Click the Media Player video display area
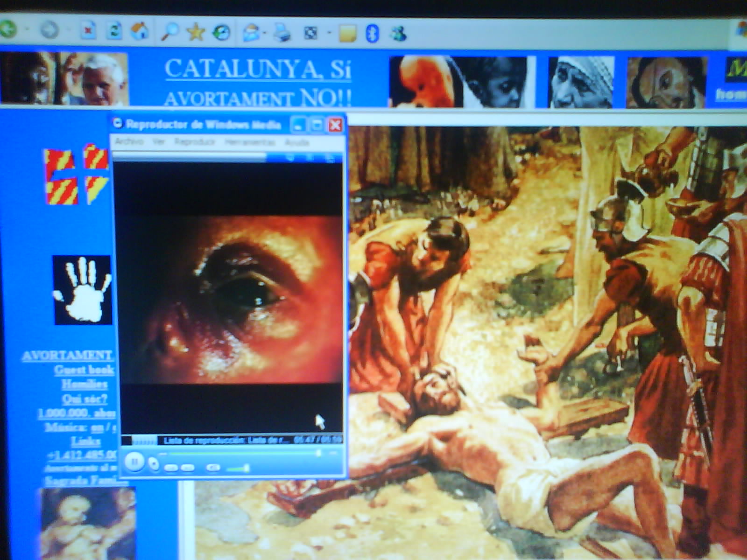Screen dimensions: 747x560 click(228, 299)
